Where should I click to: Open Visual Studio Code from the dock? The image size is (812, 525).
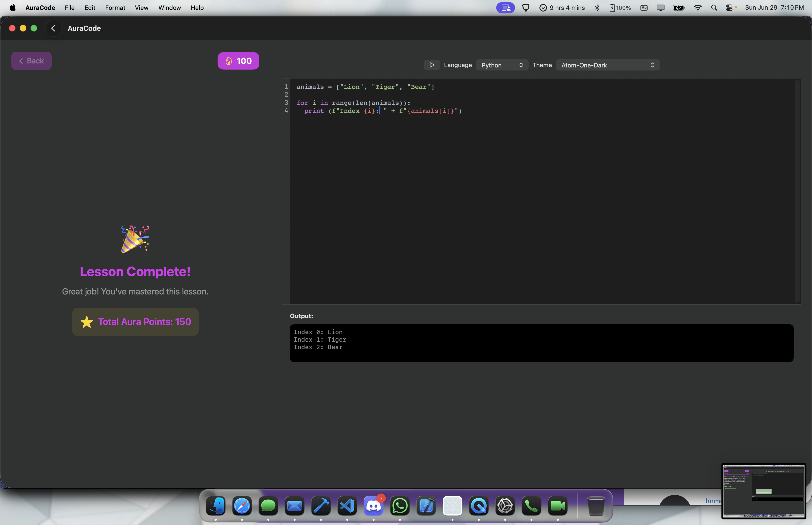click(x=347, y=506)
